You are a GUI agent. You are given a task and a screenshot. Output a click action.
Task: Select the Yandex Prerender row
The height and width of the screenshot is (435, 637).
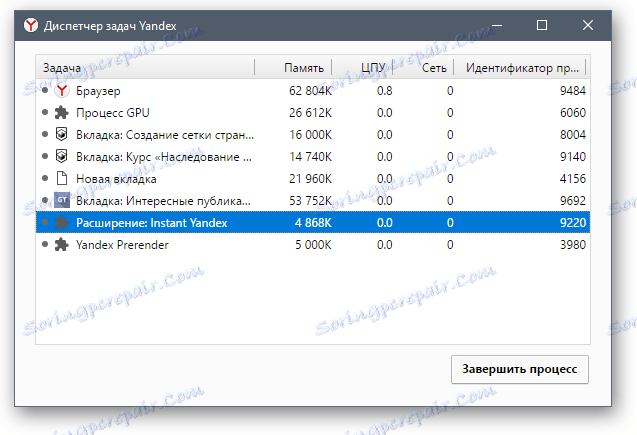click(313, 245)
